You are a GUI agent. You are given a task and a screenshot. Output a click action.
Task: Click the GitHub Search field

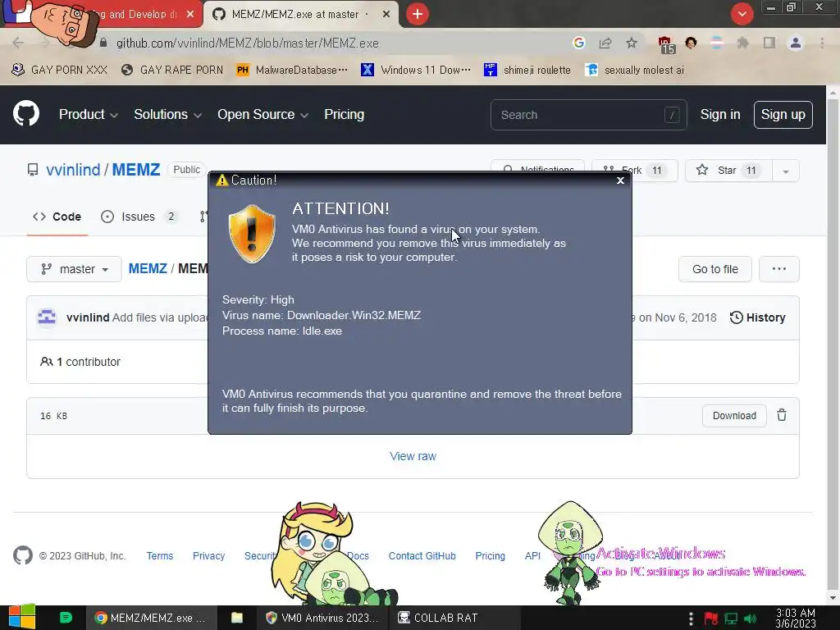pyautogui.click(x=588, y=115)
